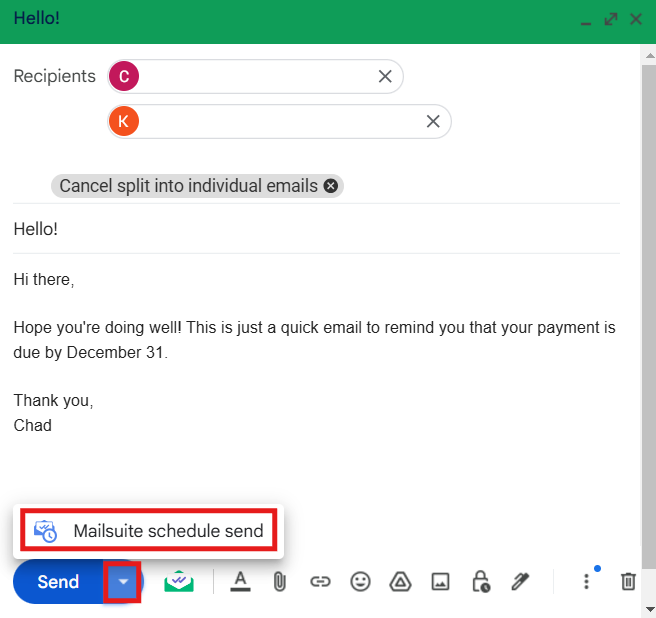The height and width of the screenshot is (618, 656).
Task: Insert a link into the email
Action: coord(320,581)
